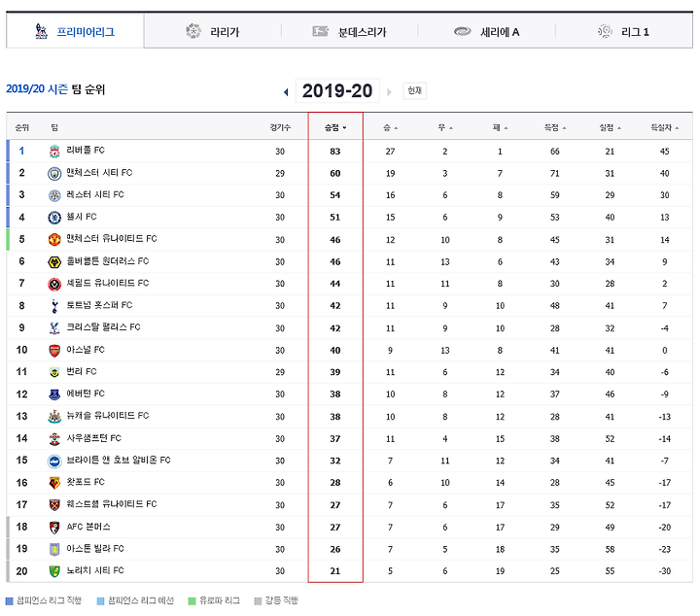Sort table by 무 draws column
This screenshot has height=616, width=700.
[445, 127]
